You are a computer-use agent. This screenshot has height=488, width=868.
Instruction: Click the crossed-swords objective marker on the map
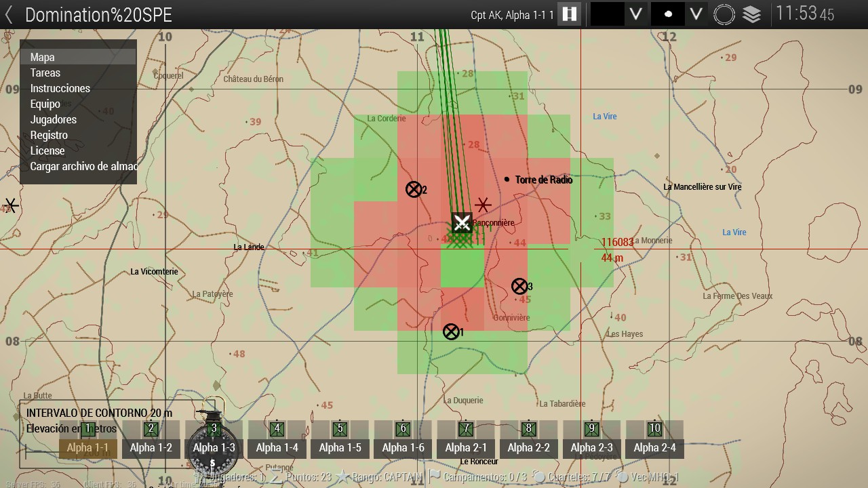tap(462, 222)
